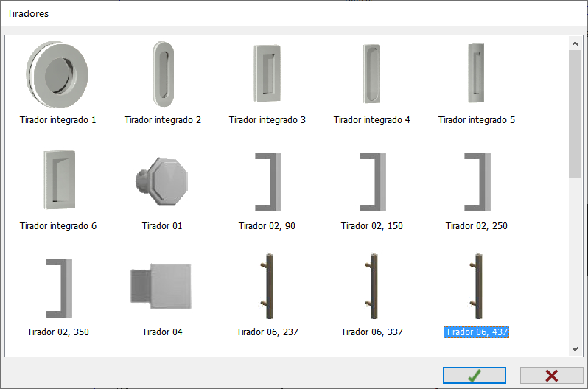Click the 'Tirador 02, 90' label
588x389 pixels.
point(267,226)
